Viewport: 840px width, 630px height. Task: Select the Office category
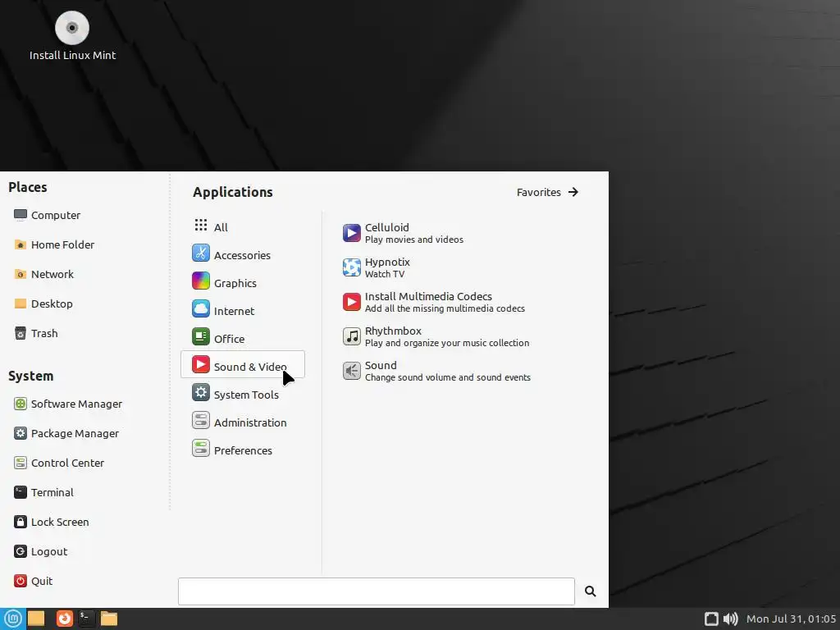pyautogui.click(x=243, y=338)
